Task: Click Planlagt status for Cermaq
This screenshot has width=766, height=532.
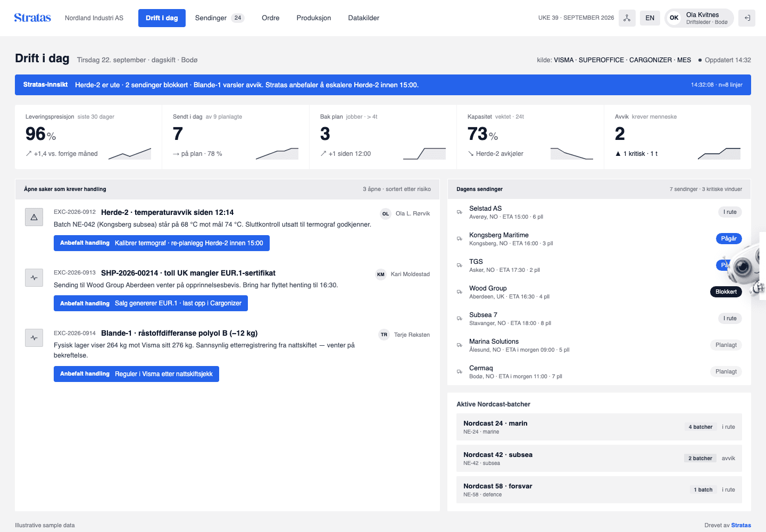Action: pyautogui.click(x=726, y=371)
